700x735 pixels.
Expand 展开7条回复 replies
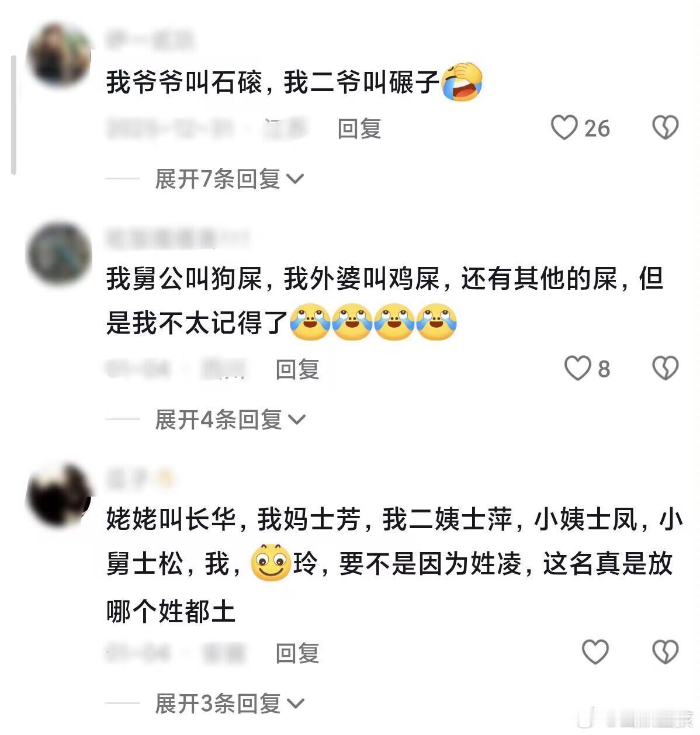click(229, 179)
